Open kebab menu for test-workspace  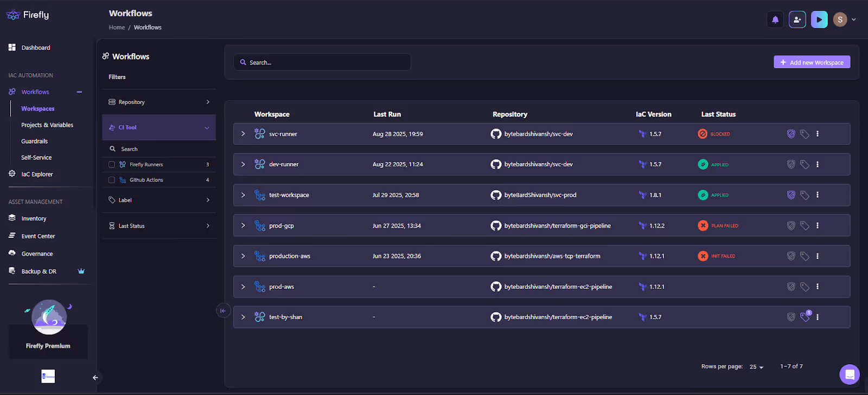coord(818,195)
